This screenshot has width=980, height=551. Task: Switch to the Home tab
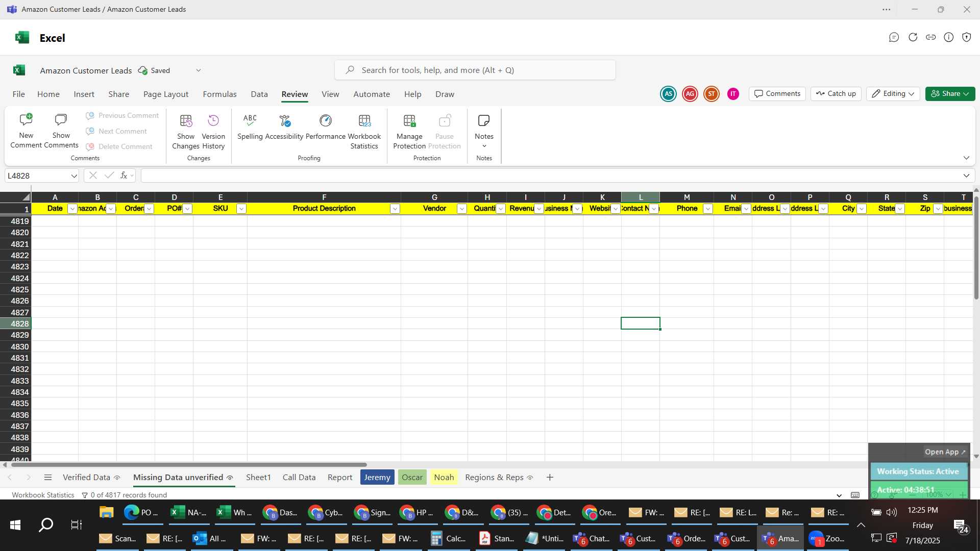(x=48, y=94)
